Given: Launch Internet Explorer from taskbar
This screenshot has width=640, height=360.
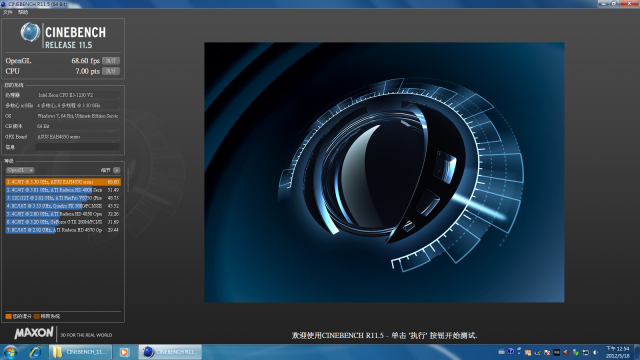Looking at the screenshot, I should coord(36,352).
